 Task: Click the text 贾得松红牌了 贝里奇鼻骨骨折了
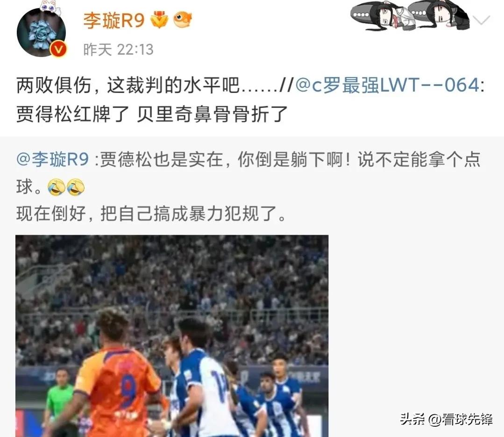point(152,114)
